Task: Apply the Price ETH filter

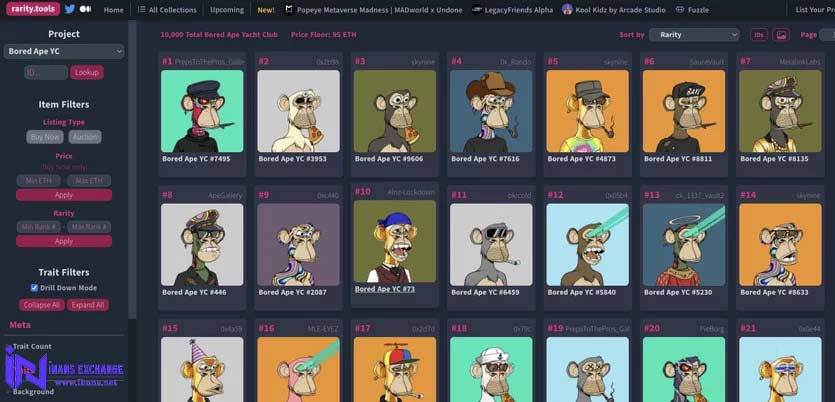Action: (x=64, y=195)
